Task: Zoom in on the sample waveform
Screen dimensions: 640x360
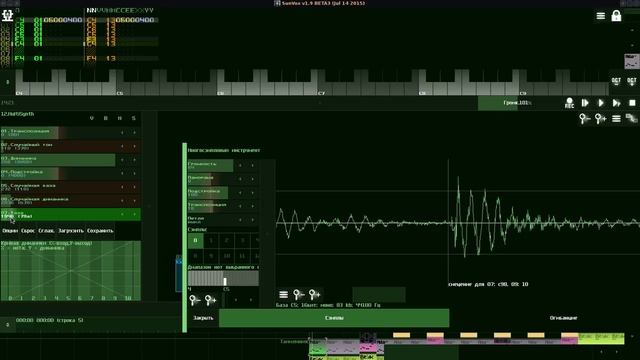Action: click(x=314, y=294)
